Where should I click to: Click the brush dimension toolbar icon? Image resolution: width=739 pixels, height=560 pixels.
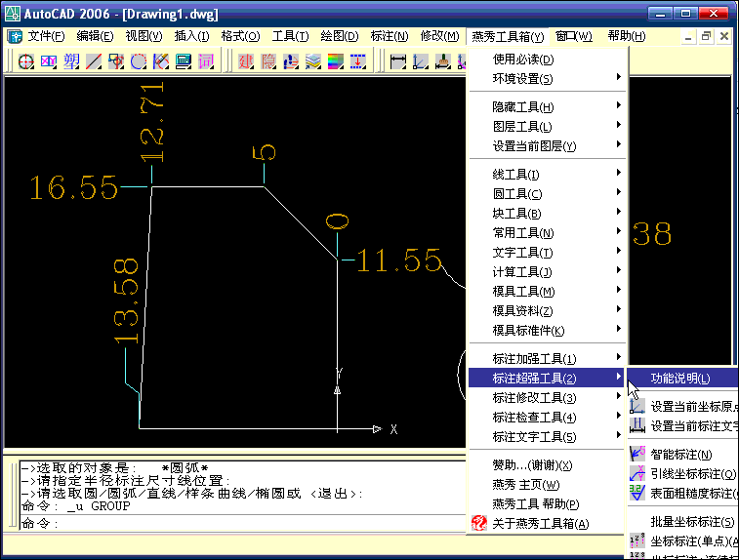pos(442,61)
